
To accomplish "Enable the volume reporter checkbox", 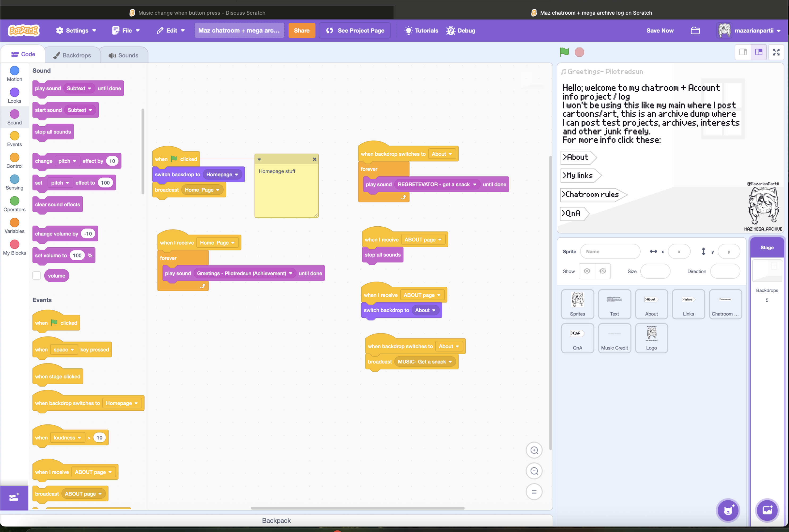I will (x=37, y=276).
